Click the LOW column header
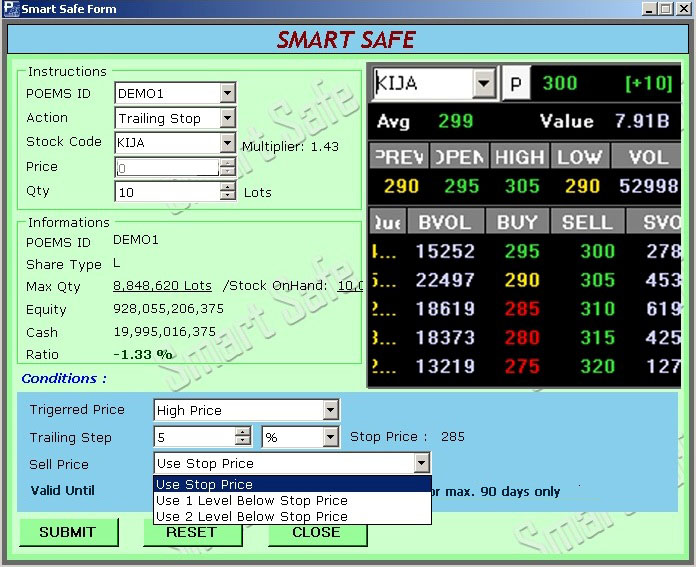The image size is (696, 567). [580, 156]
